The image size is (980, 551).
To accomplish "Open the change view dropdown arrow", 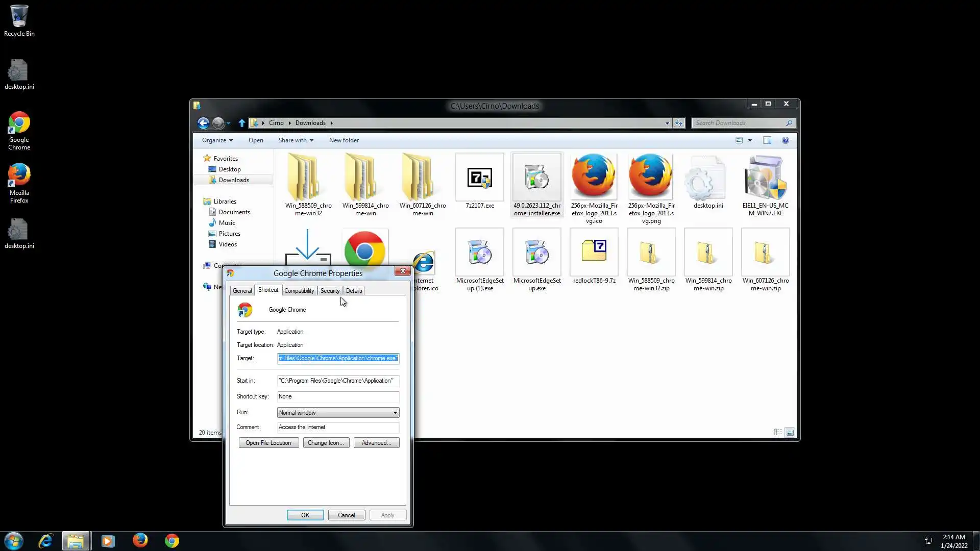I will [x=750, y=140].
